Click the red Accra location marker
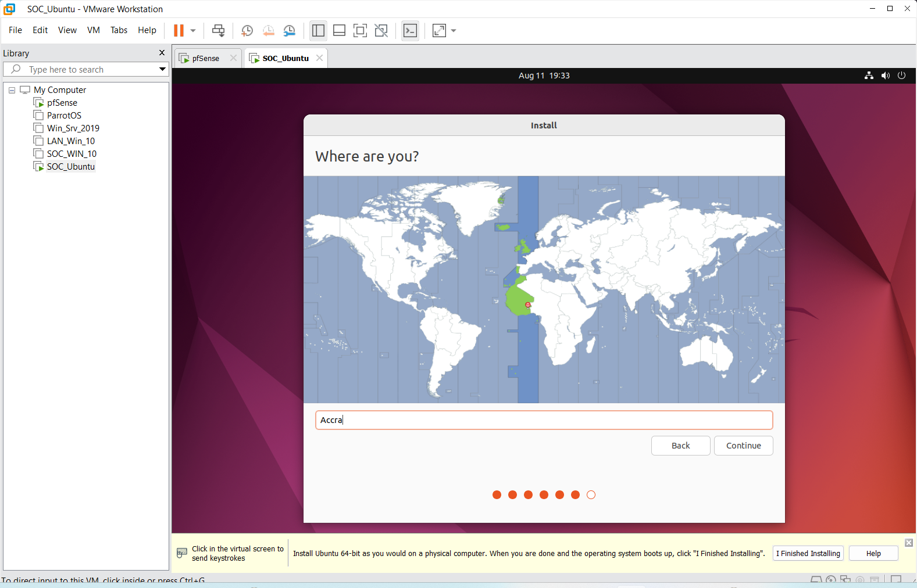917x588 pixels. click(528, 304)
